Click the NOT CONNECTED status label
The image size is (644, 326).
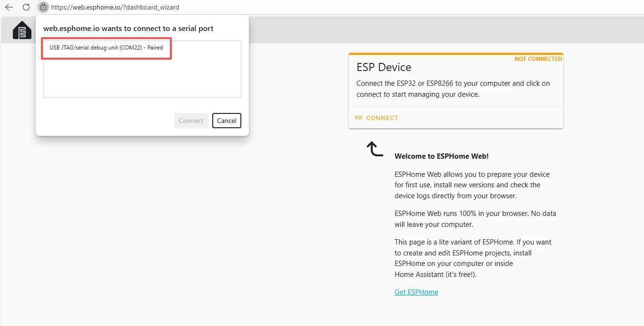tap(538, 59)
